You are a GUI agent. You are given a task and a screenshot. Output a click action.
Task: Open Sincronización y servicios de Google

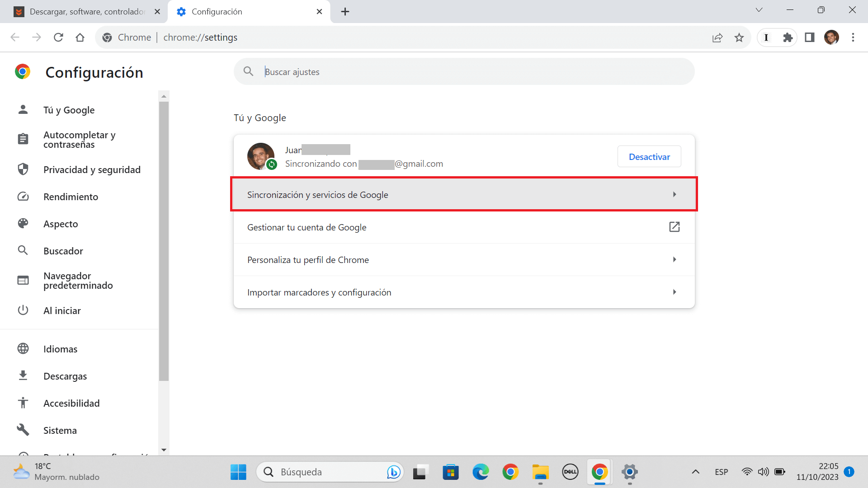click(x=464, y=195)
